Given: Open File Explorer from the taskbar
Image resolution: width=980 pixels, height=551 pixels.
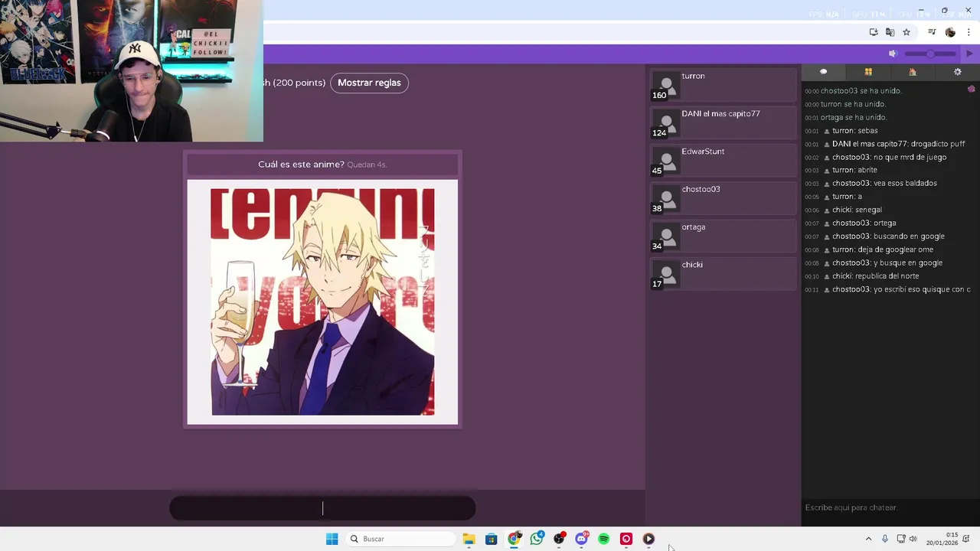Looking at the screenshot, I should (469, 539).
